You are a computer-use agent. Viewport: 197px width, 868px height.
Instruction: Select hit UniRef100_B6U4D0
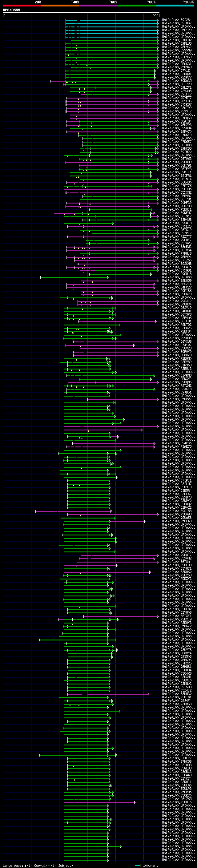click(176, 183)
